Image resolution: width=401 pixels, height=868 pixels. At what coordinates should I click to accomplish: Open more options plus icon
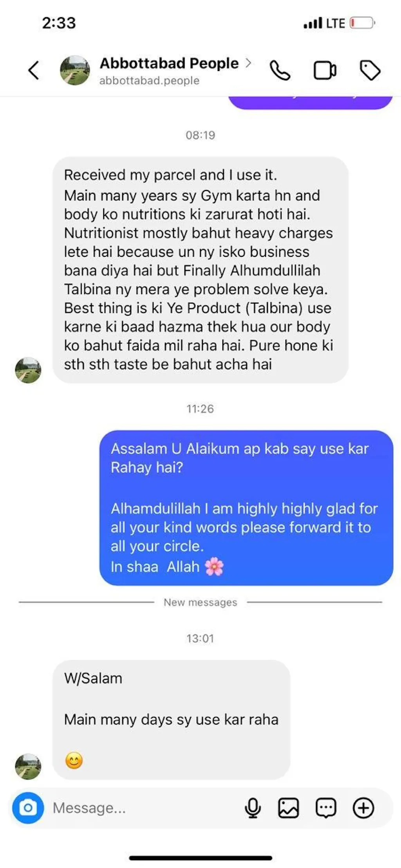coord(363,808)
